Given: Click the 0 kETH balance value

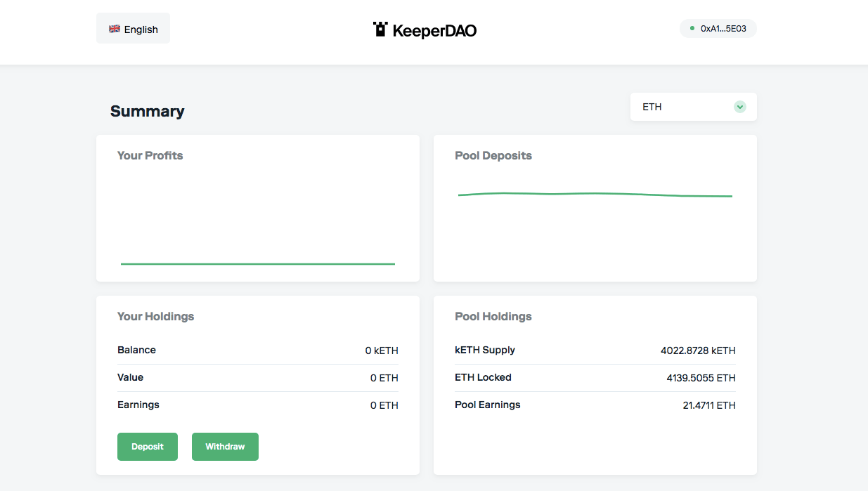Looking at the screenshot, I should 382,351.
